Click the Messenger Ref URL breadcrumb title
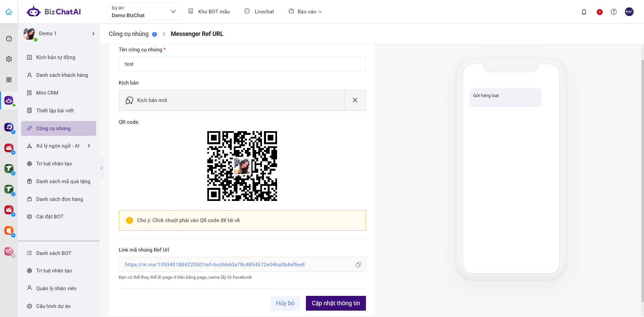The image size is (644, 317). (x=197, y=34)
